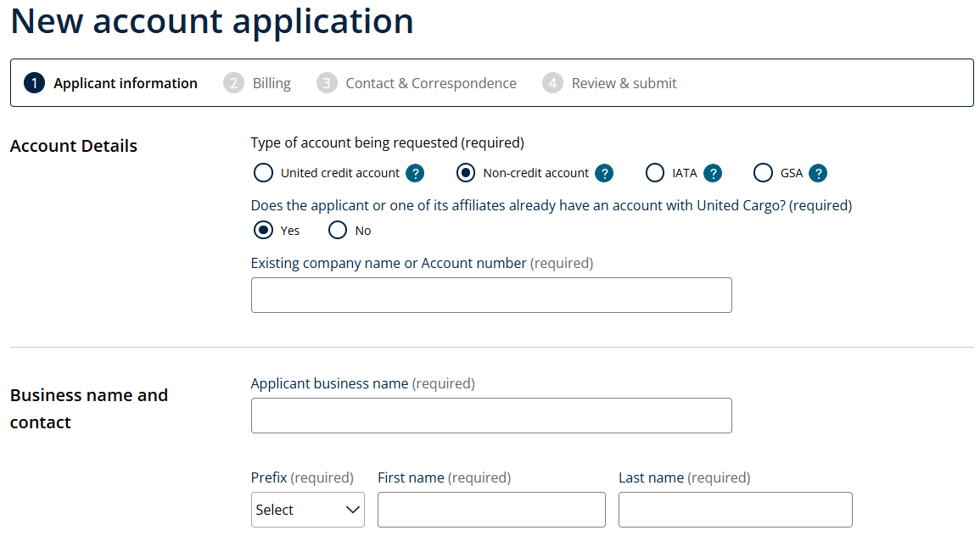Open Contact & Correspondence step

[x=431, y=83]
